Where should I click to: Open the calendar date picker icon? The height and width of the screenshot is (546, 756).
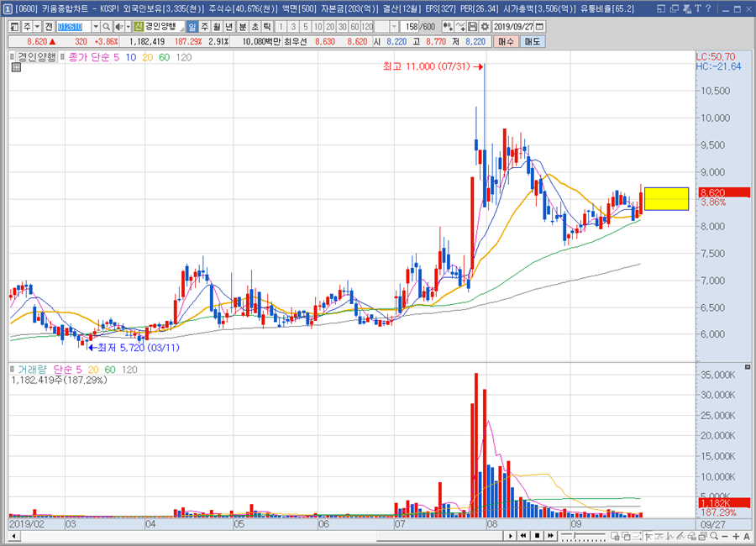point(540,27)
